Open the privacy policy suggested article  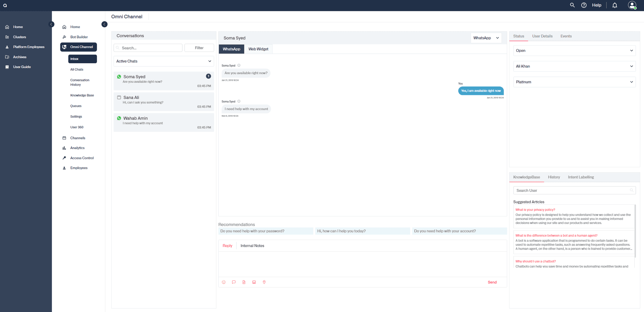click(535, 210)
